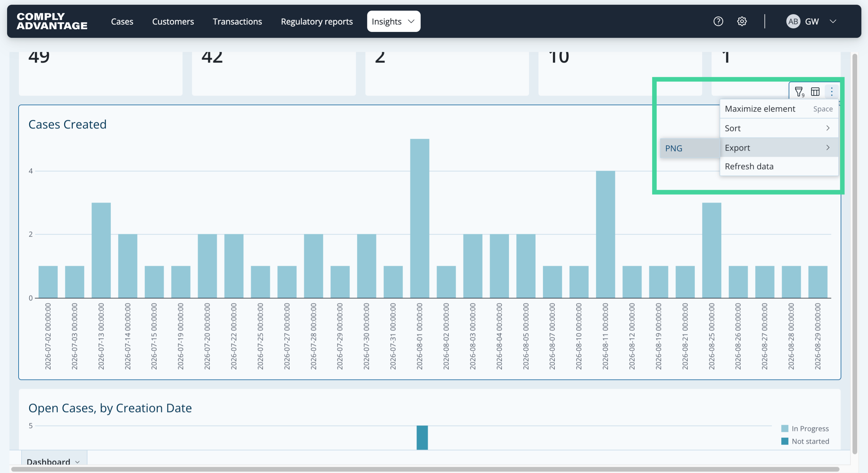868x473 pixels.
Task: Click the 2026-07-02 00:00:00 axis label
Action: (x=48, y=336)
